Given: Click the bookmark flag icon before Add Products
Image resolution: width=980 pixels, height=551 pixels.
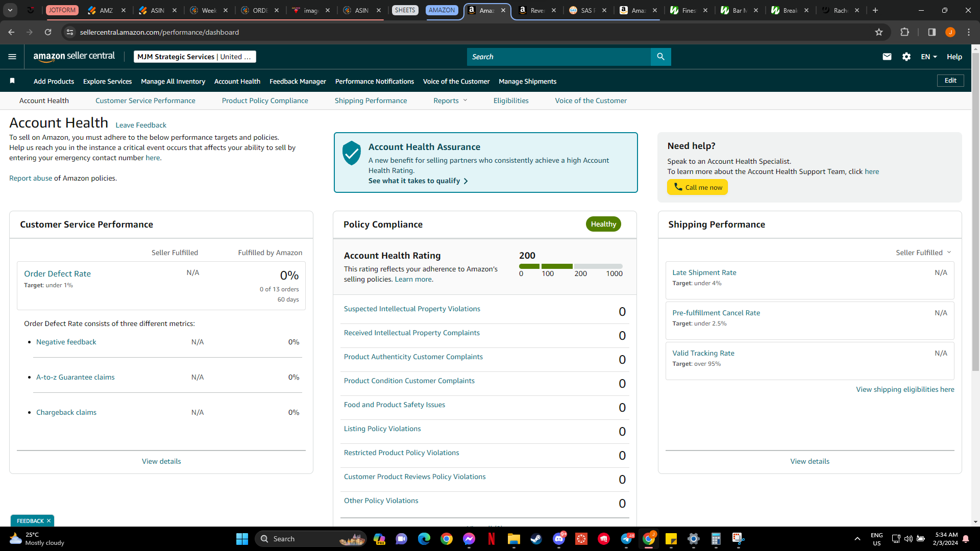Looking at the screenshot, I should tap(12, 81).
